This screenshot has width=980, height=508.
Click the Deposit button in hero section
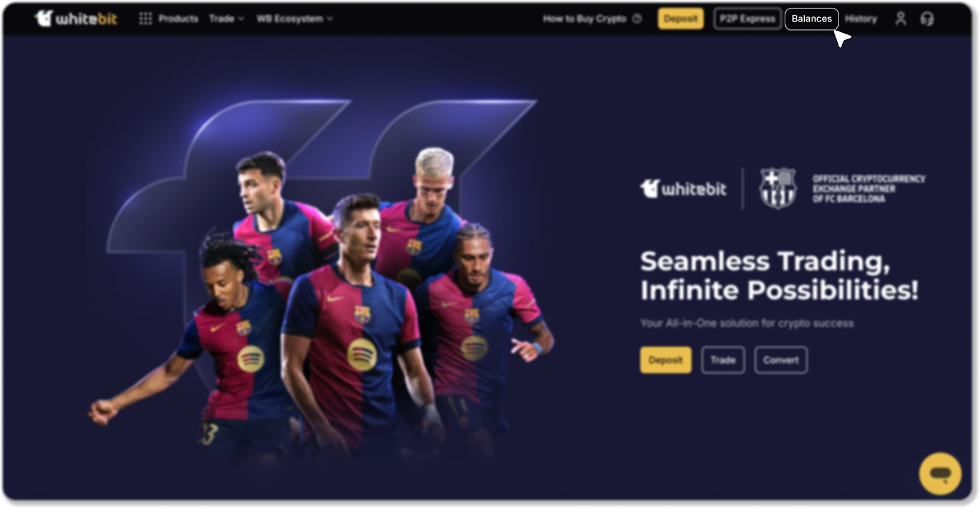(x=666, y=360)
